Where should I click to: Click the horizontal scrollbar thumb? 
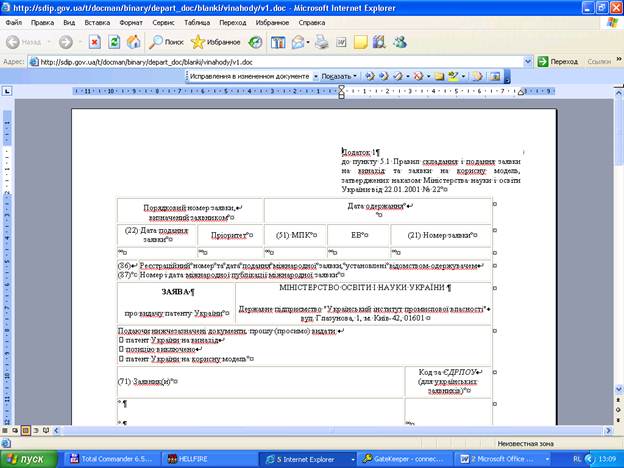click(x=332, y=430)
